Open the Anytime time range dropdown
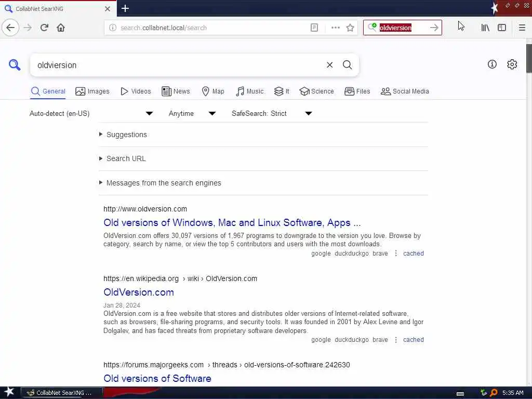This screenshot has height=399, width=532. point(192,113)
